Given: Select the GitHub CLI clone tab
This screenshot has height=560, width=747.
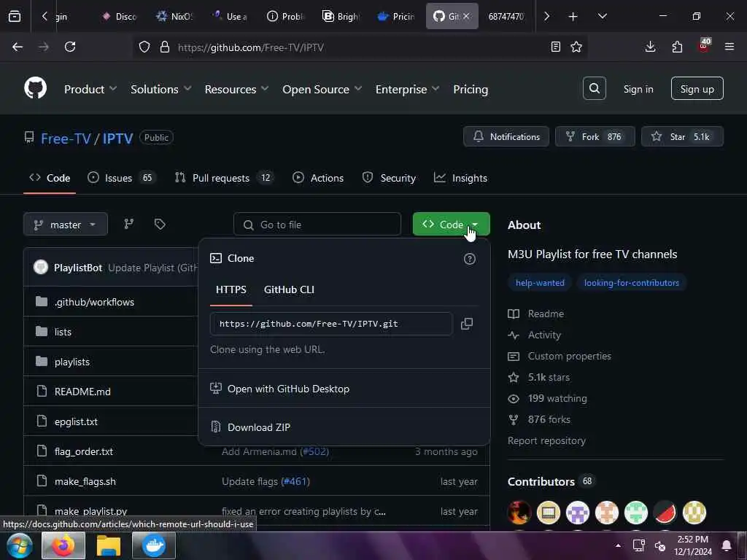Looking at the screenshot, I should tap(289, 289).
